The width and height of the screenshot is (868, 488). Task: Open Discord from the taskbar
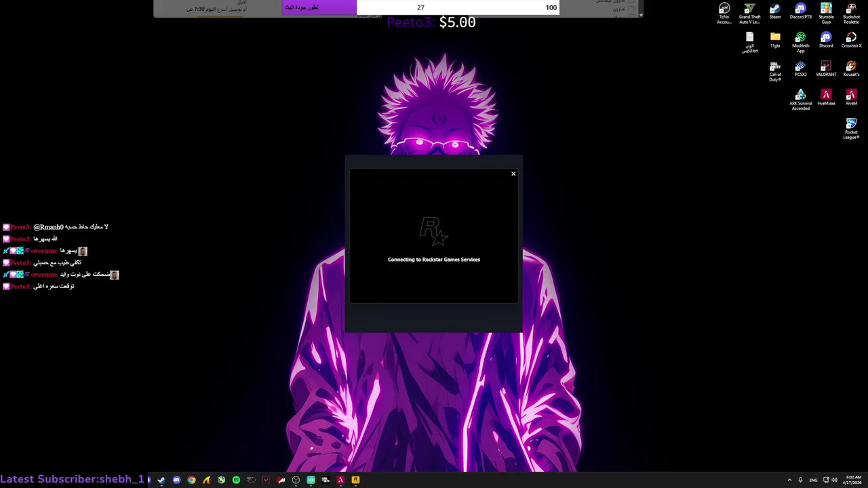pyautogui.click(x=176, y=480)
